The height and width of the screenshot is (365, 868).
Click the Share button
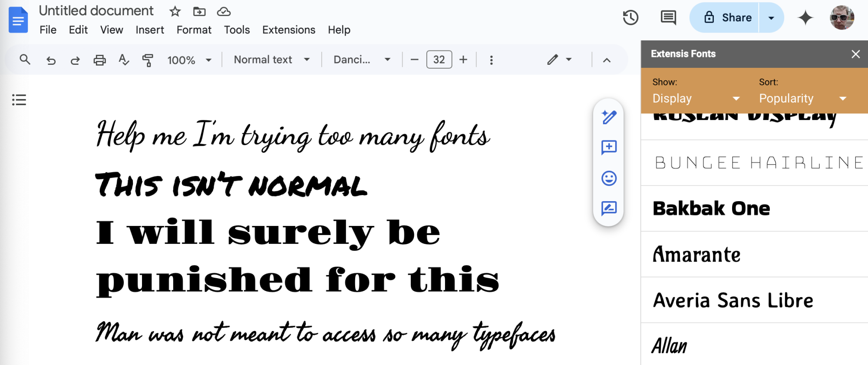pyautogui.click(x=729, y=18)
